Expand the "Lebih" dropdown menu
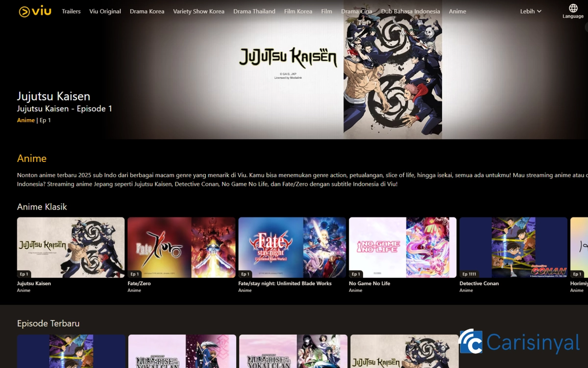The height and width of the screenshot is (368, 588). click(x=531, y=11)
